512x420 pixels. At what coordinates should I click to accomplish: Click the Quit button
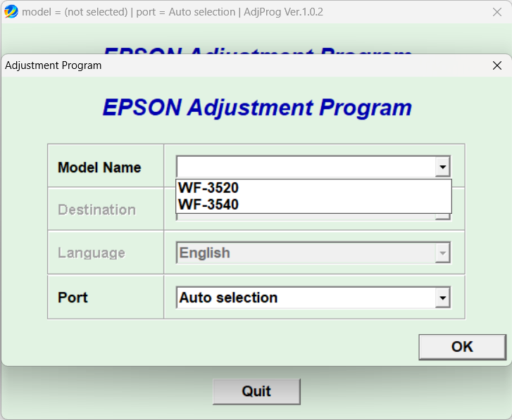(x=256, y=391)
